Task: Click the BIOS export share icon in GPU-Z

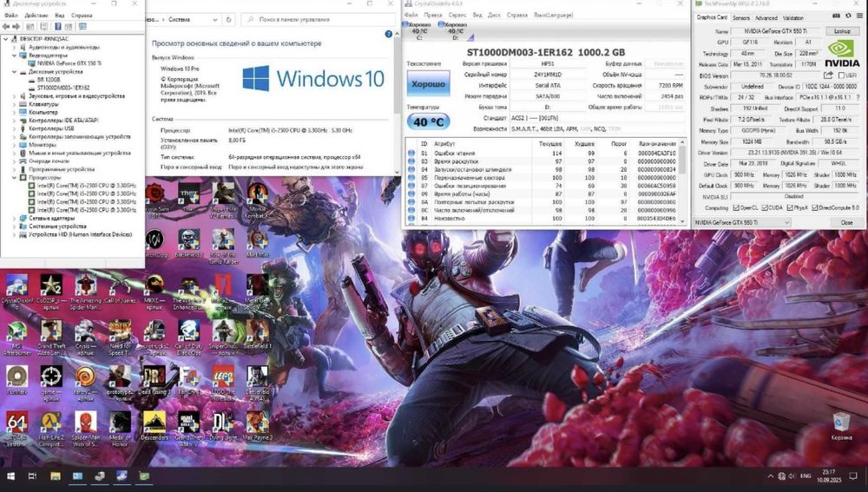Action: pos(828,75)
